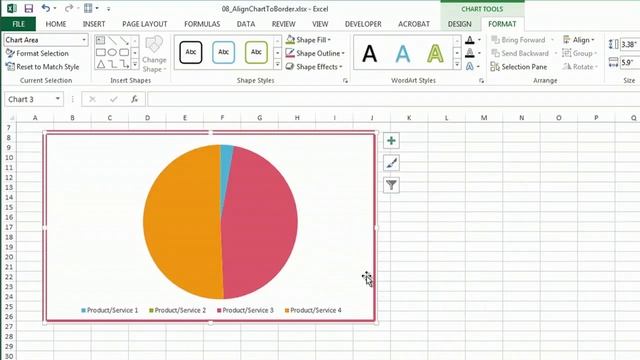Click Product/Service 4 legend entry
Image resolution: width=640 pixels, height=360 pixels.
click(x=313, y=310)
